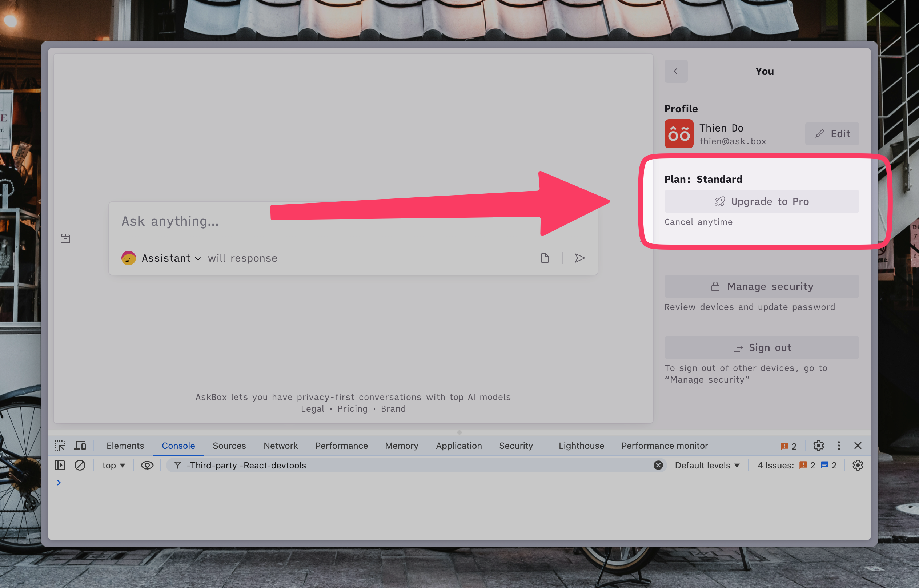The height and width of the screenshot is (588, 919).
Task: Click the Edit profile button
Action: click(832, 134)
